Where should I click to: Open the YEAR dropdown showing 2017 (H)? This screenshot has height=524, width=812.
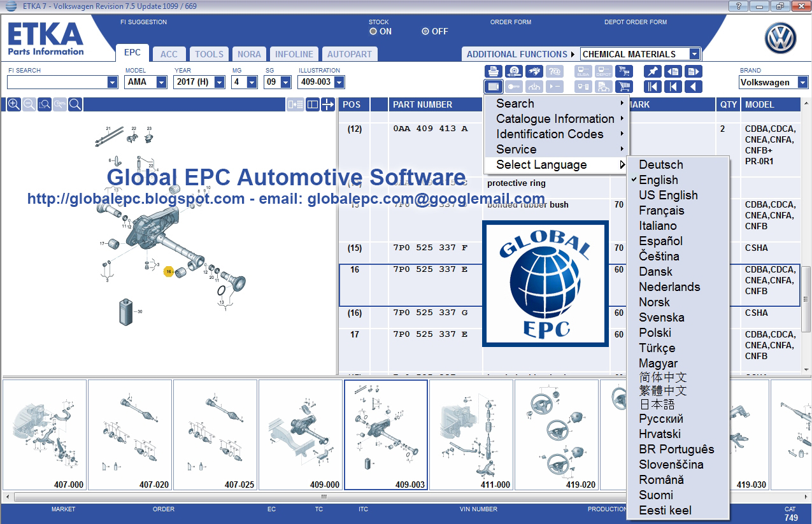pos(220,82)
